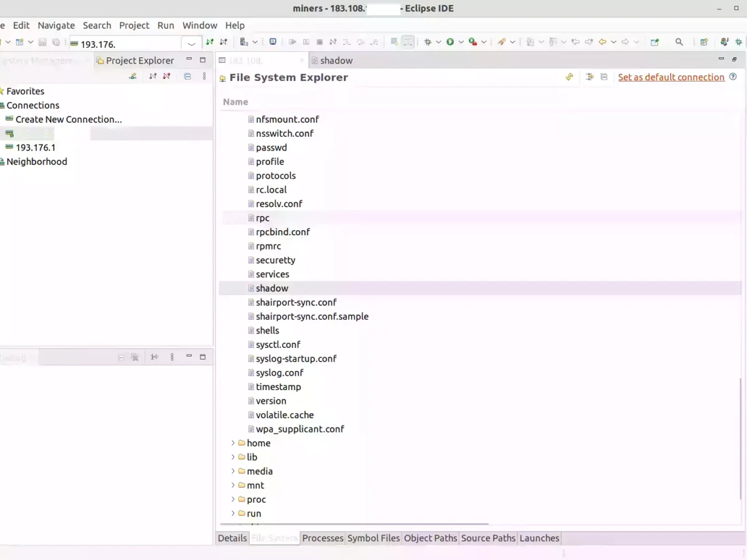Expand the proc folder
747x560 pixels.
(x=233, y=500)
